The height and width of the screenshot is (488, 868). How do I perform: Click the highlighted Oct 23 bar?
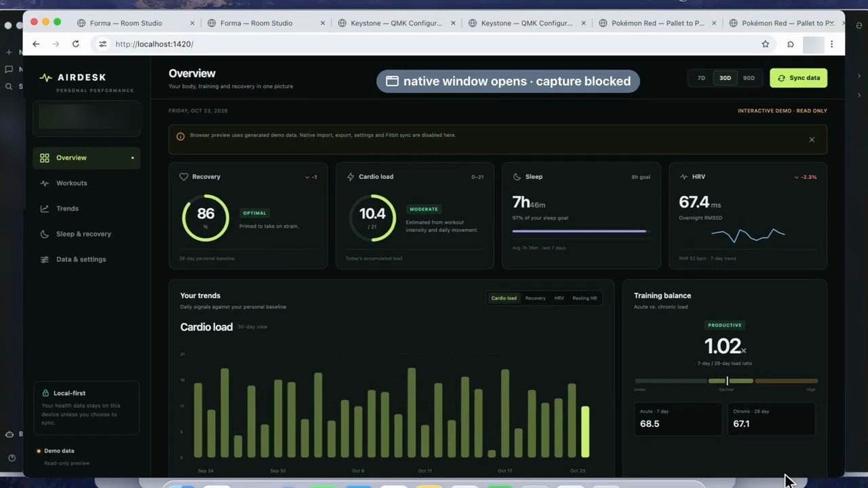pos(585,432)
